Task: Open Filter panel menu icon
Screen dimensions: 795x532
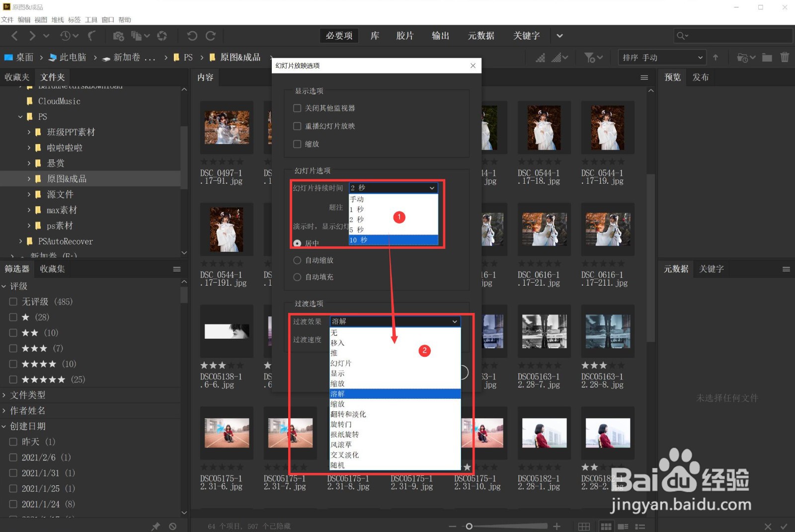Action: [177, 269]
